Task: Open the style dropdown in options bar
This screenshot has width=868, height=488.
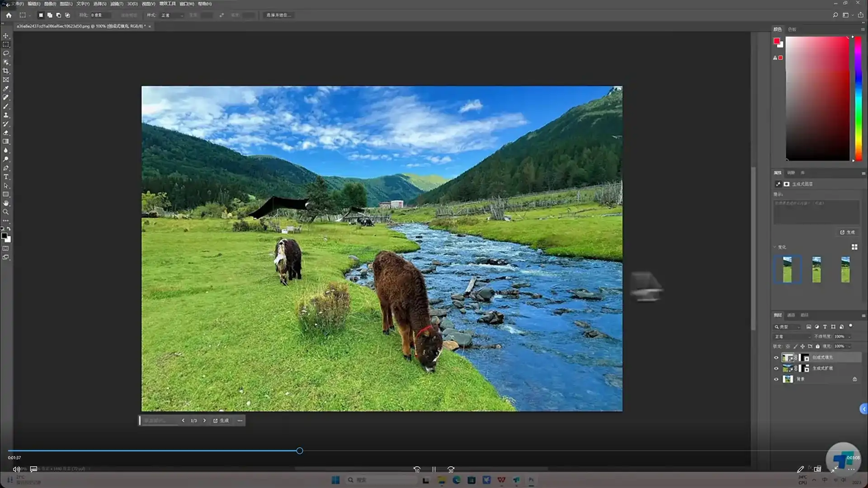Action: click(x=172, y=15)
